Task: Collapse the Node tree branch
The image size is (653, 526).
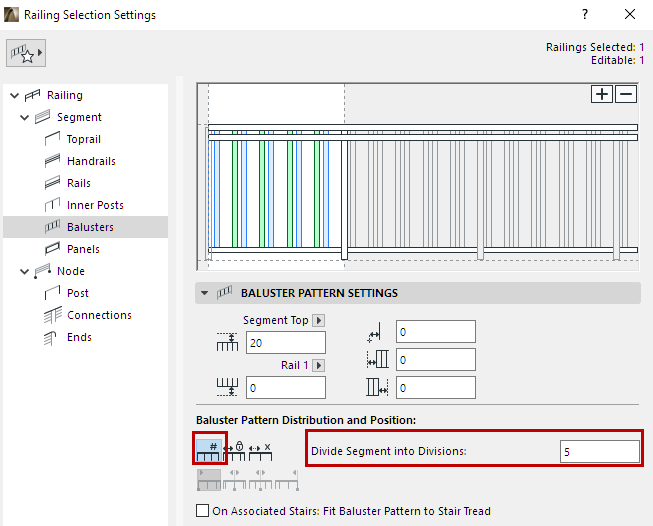Action: (x=25, y=272)
